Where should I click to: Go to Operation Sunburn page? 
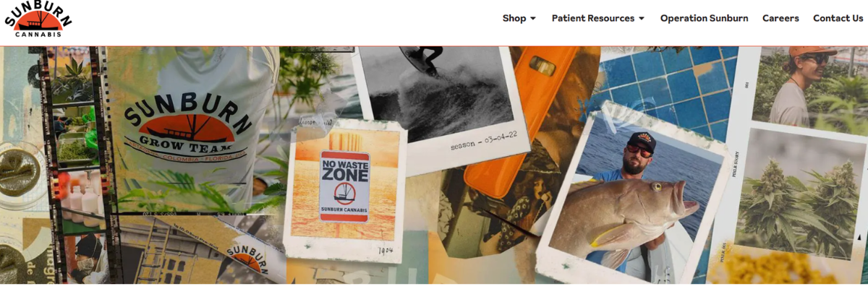704,19
